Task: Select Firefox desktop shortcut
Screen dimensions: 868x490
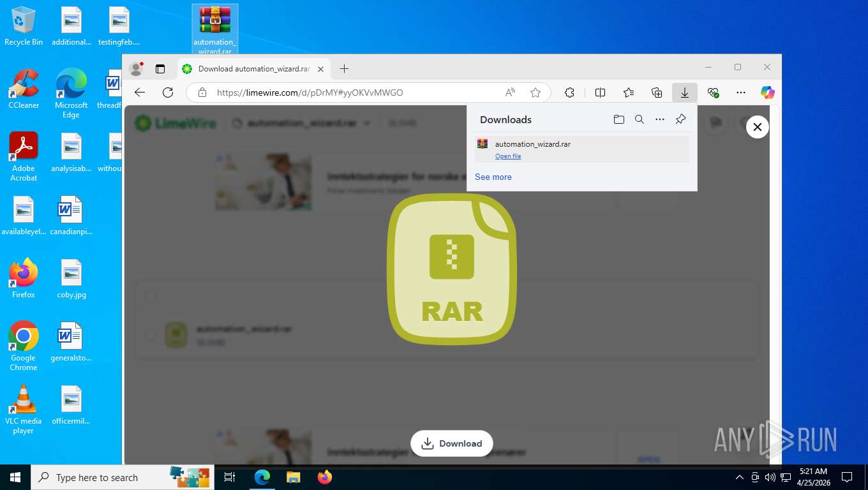Action: pyautogui.click(x=24, y=279)
